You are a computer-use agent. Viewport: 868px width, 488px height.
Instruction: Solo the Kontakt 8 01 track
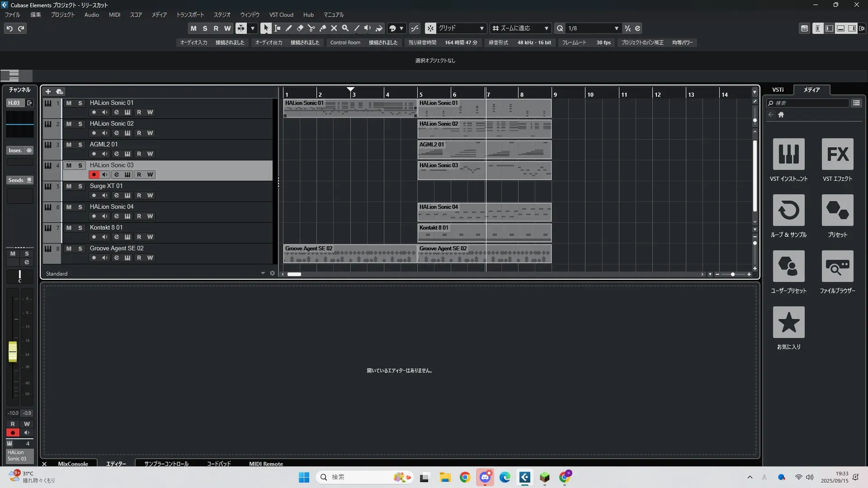(80, 228)
